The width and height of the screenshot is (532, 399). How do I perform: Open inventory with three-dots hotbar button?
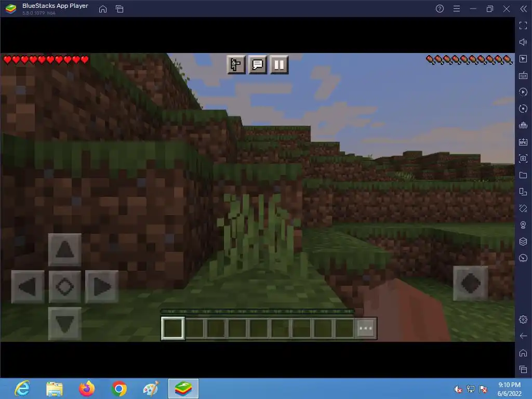pos(365,328)
